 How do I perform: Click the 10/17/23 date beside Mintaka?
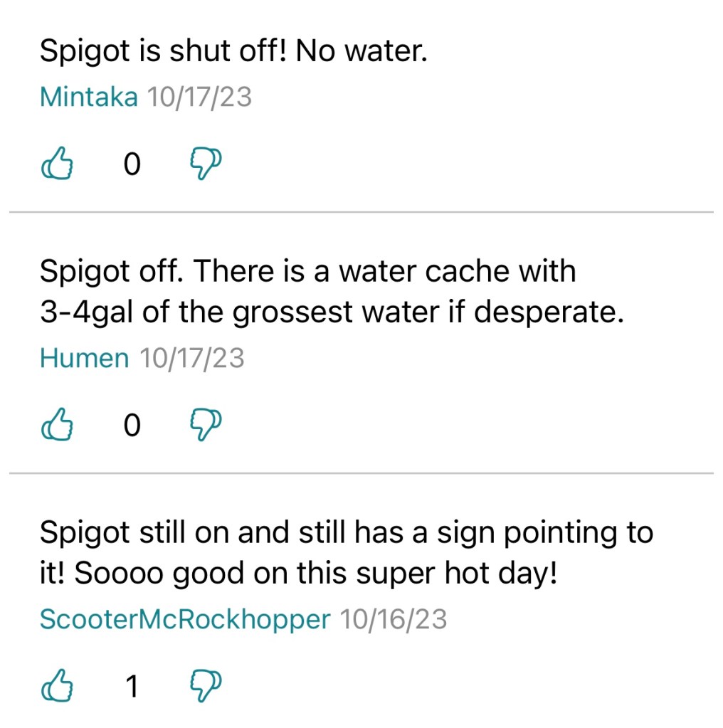pos(199,96)
